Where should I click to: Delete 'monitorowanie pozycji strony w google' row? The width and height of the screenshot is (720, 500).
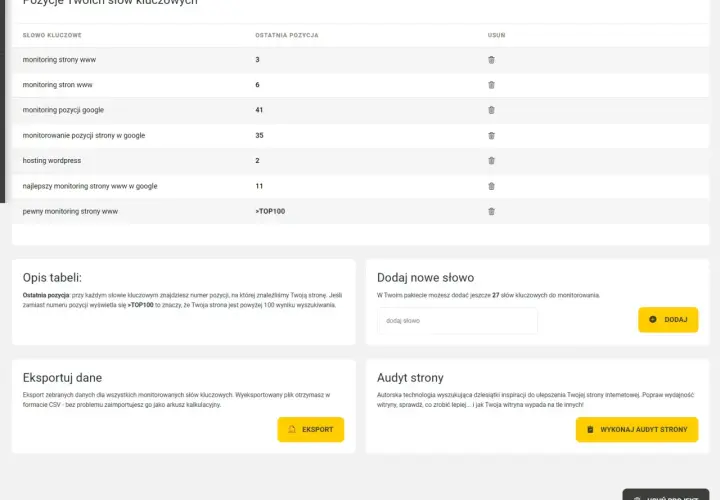tap(491, 135)
